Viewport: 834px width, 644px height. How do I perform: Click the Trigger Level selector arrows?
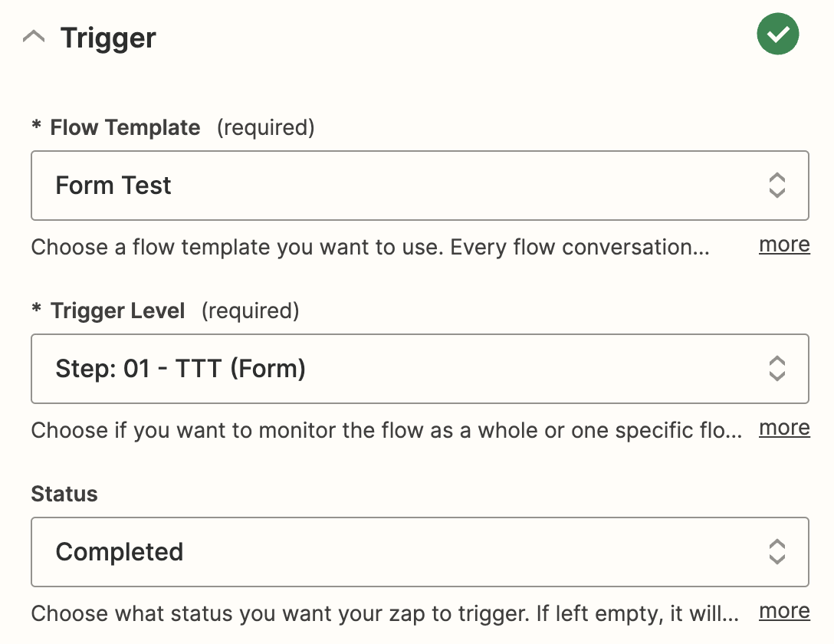coord(777,369)
